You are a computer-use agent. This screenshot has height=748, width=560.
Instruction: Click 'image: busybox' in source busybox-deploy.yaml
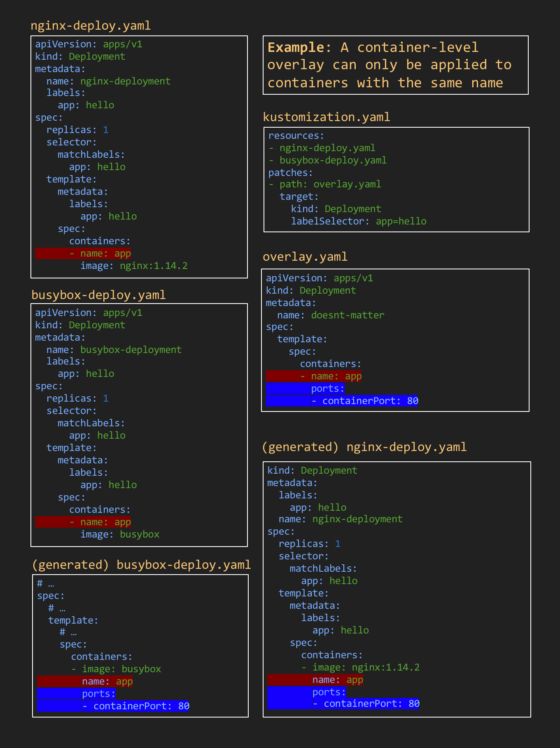[120, 534]
